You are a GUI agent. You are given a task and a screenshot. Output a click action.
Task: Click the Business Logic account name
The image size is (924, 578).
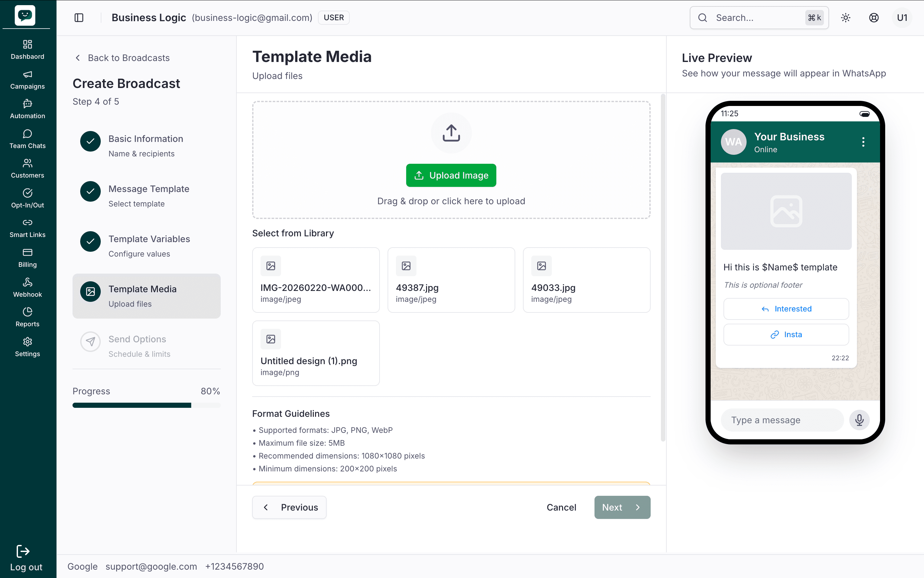[x=149, y=18]
